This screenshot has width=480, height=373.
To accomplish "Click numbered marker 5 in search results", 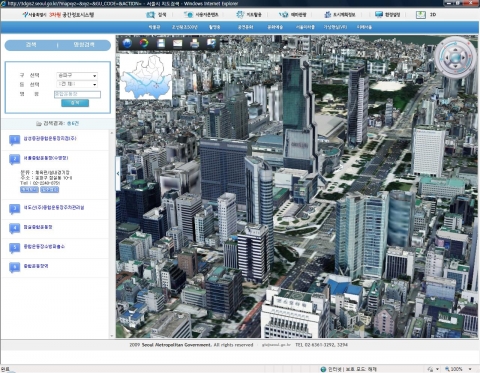I will [x=14, y=248].
